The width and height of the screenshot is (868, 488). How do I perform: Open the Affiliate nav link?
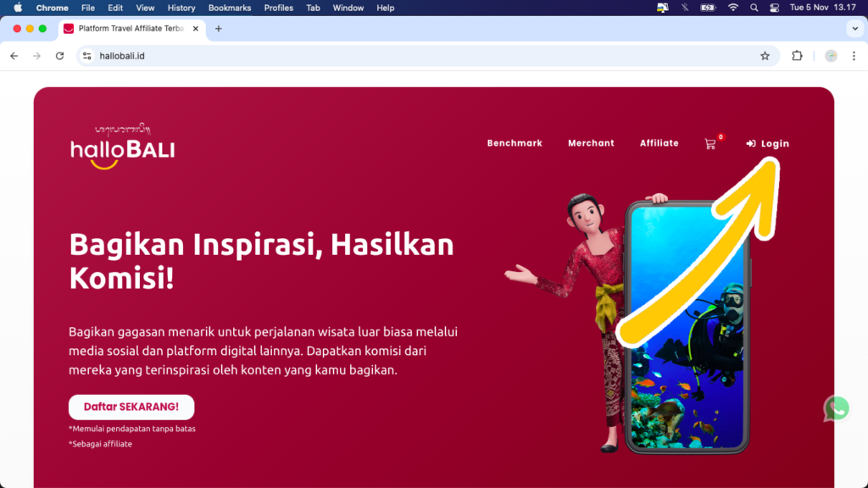(x=659, y=143)
